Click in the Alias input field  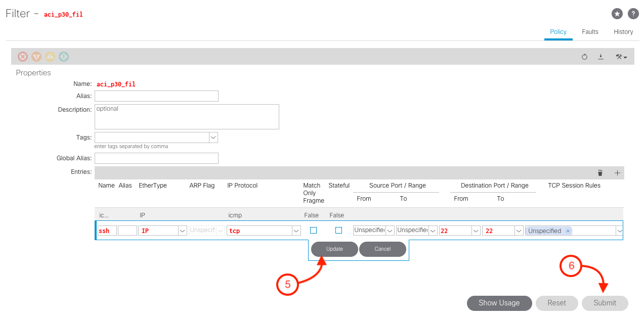(156, 96)
